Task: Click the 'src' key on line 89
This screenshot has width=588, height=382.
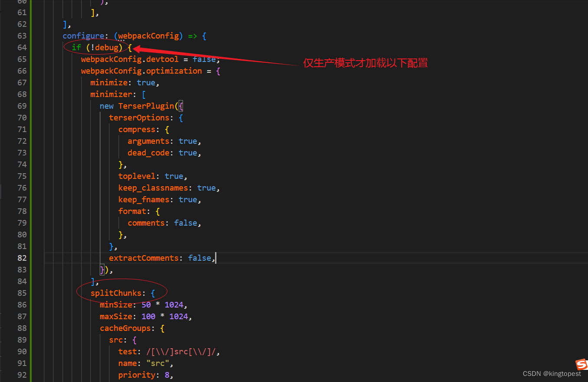Action: tap(116, 340)
